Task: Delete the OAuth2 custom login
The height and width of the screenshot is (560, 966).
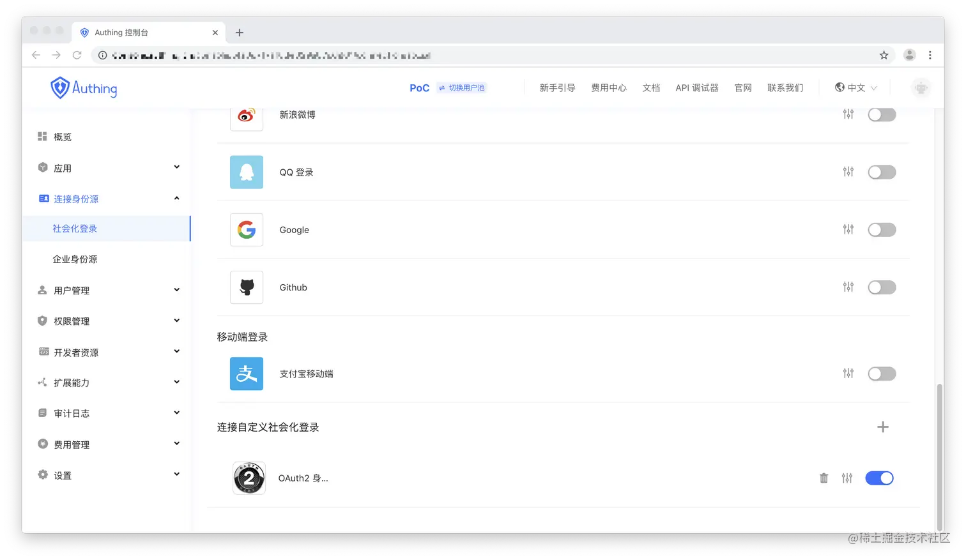Action: pyautogui.click(x=824, y=478)
